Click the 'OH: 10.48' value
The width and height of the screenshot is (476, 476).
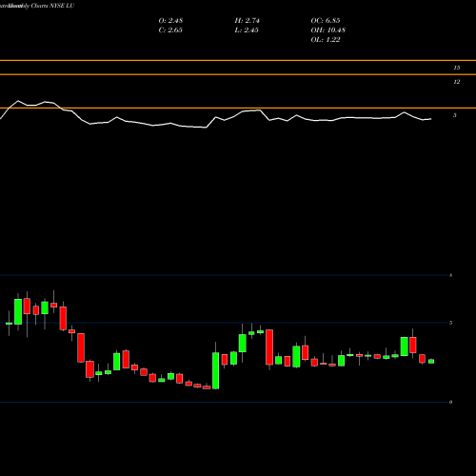tap(328, 30)
